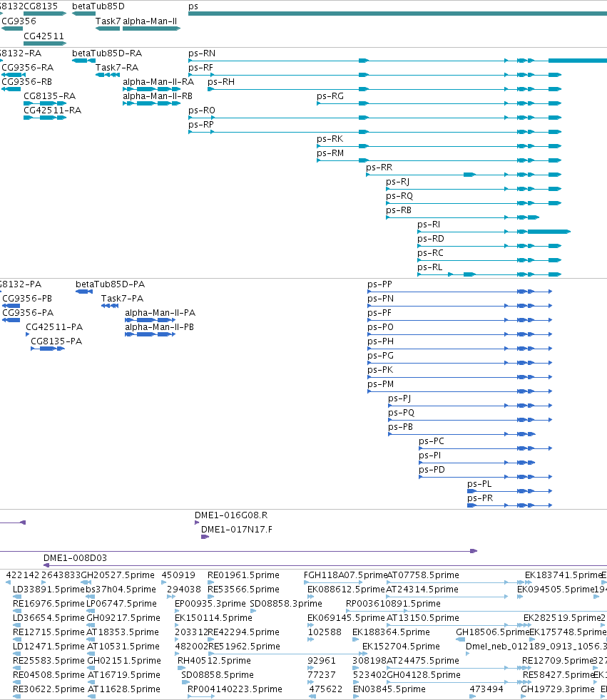Click transcript label ps-RO
The width and height of the screenshot is (607, 700).
201,110
